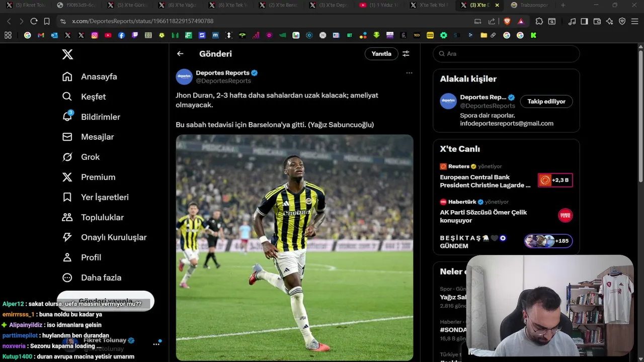This screenshot has height=362, width=644.
Task: Open the Twitch bookmark icon
Action: click(x=135, y=35)
